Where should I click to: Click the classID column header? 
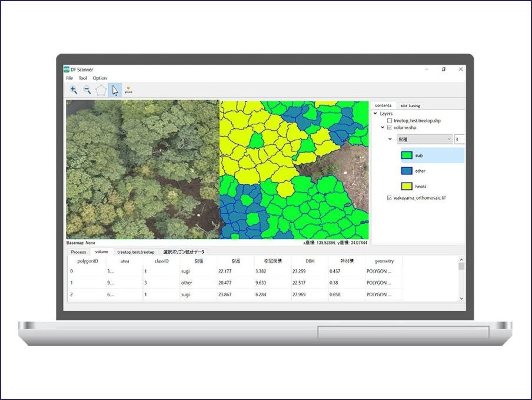pos(161,261)
